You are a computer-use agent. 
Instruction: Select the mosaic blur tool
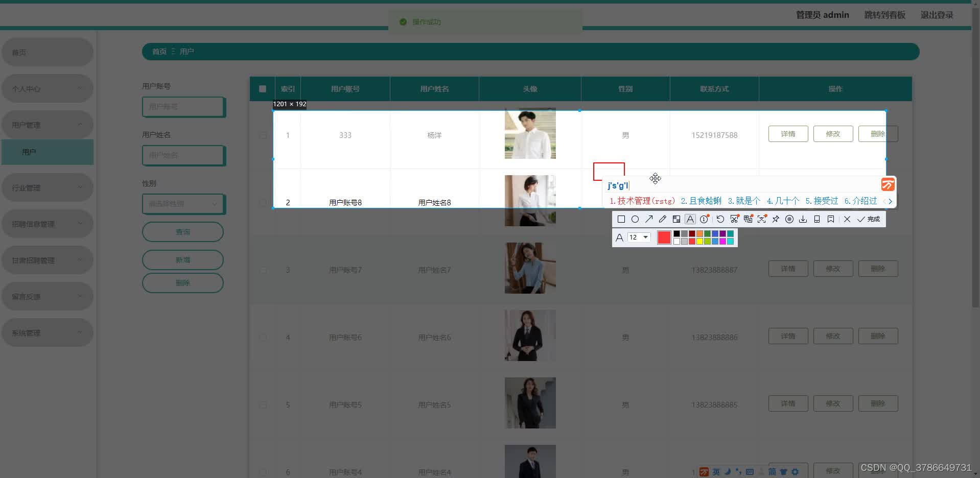point(676,219)
